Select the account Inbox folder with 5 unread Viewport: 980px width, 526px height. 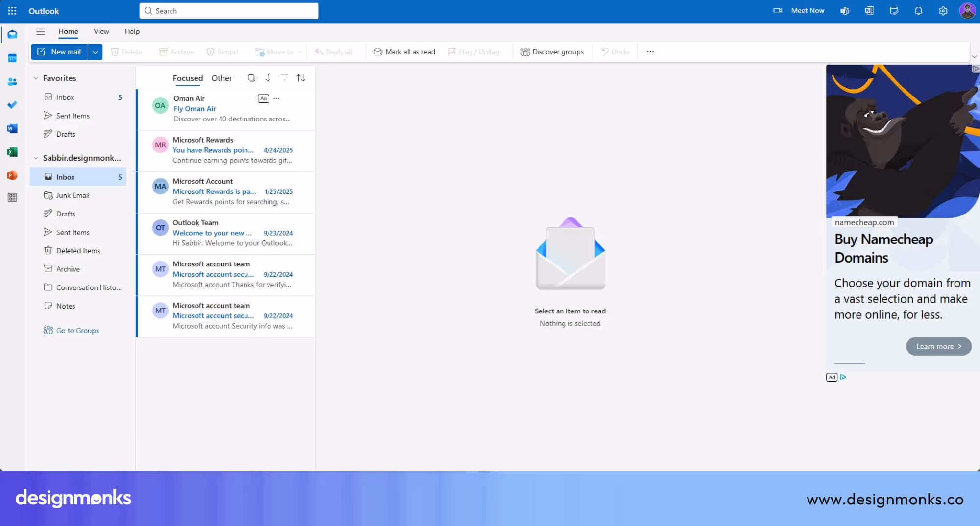(78, 177)
